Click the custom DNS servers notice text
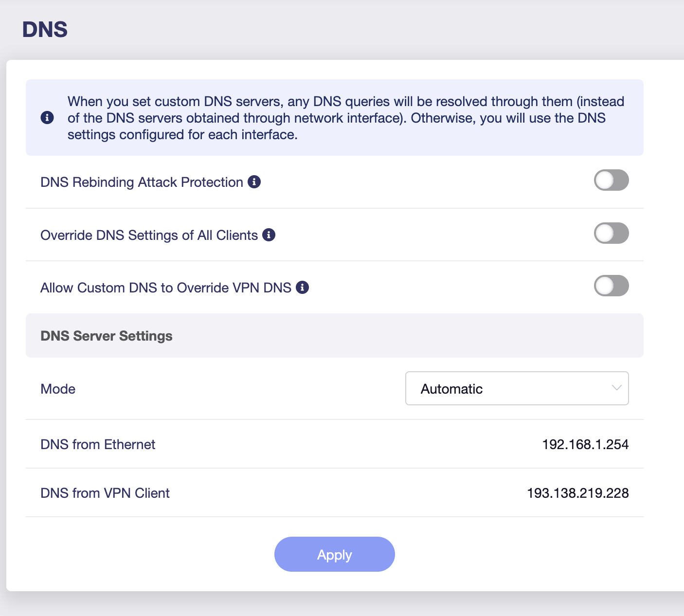The image size is (684, 616). pyautogui.click(x=345, y=118)
